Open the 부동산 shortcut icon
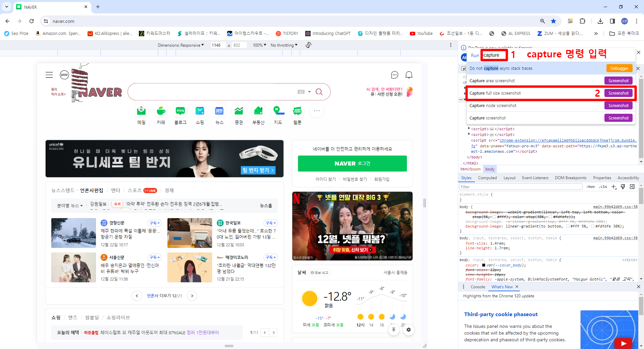 [x=258, y=111]
